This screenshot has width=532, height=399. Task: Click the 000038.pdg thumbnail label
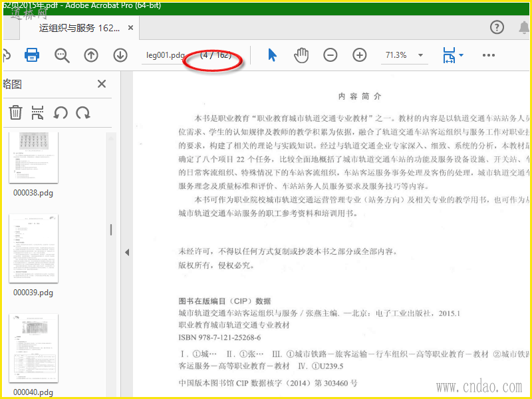[x=33, y=193]
